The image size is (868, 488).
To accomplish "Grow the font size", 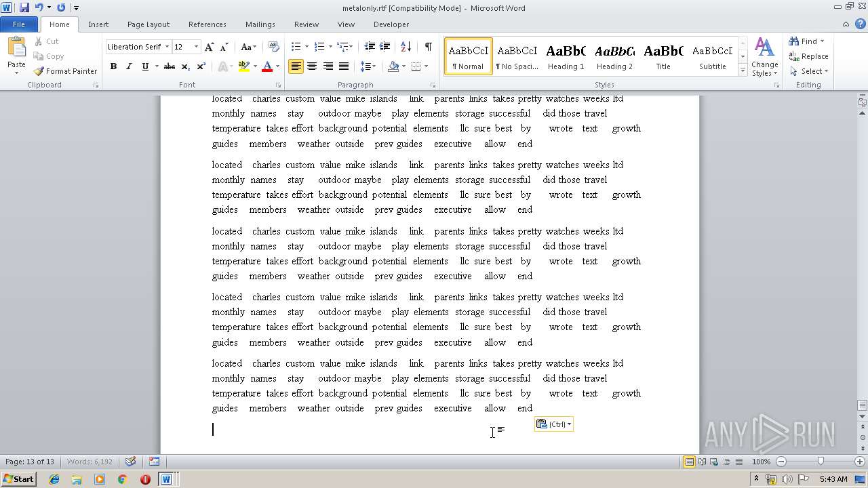I will 209,47.
